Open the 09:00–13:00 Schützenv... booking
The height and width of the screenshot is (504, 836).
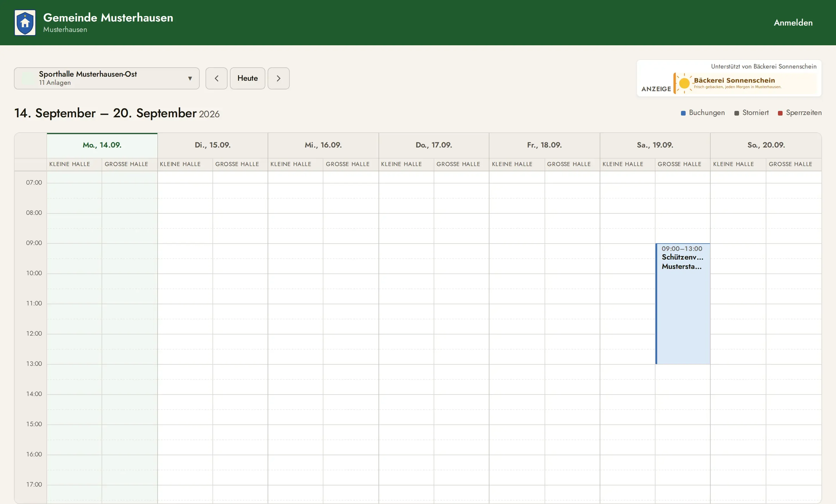[x=683, y=304]
